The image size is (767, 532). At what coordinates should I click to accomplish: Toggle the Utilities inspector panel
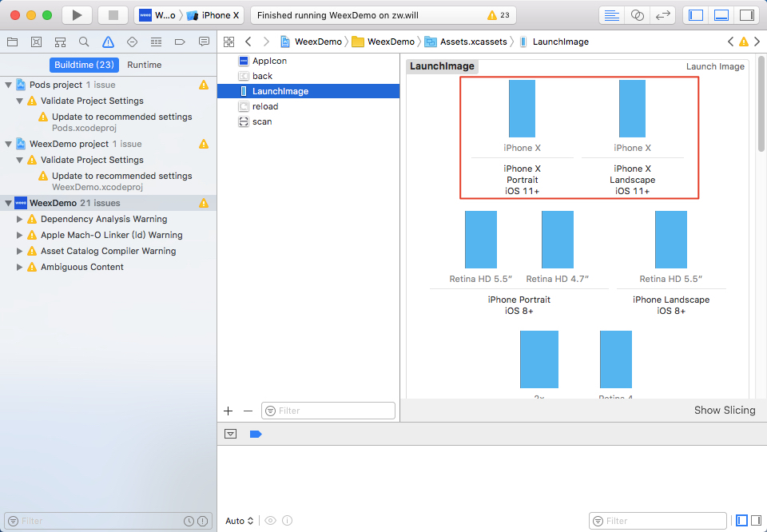747,15
